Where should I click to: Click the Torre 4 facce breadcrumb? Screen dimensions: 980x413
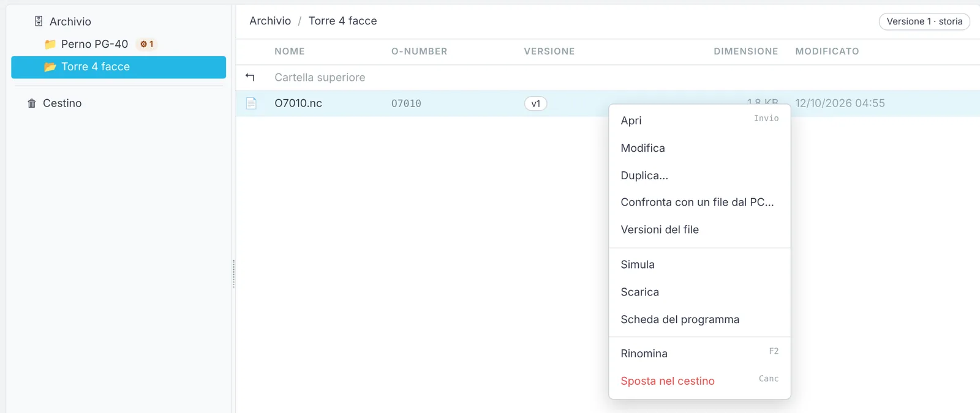[343, 21]
